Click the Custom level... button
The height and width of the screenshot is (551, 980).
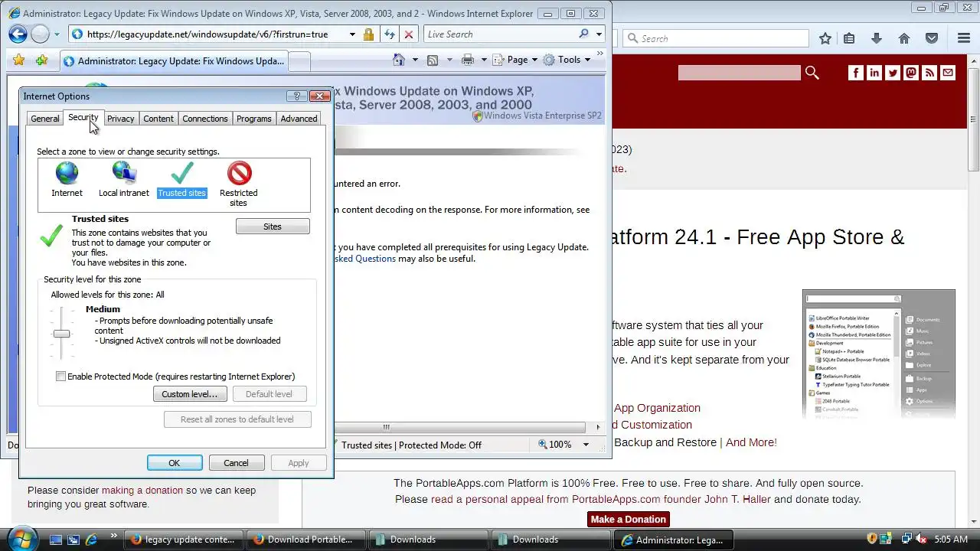pos(189,394)
